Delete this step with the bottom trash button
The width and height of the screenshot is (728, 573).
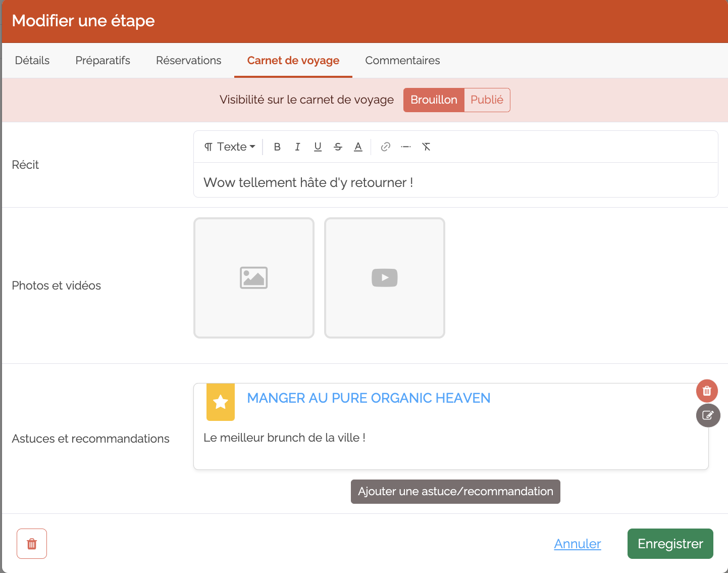(x=32, y=544)
